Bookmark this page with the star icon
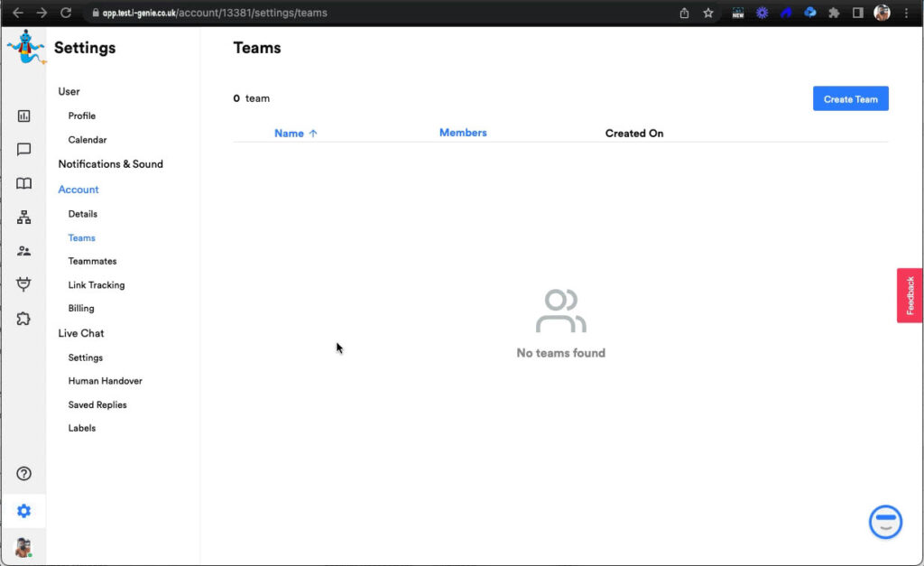Image resolution: width=924 pixels, height=566 pixels. pos(708,13)
